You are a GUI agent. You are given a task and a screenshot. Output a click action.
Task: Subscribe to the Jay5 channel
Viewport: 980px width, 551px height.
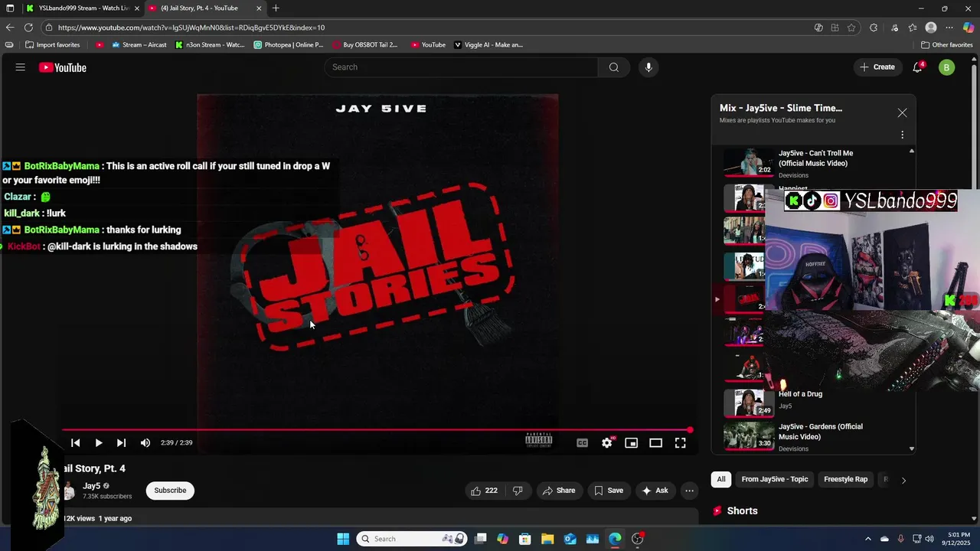tap(170, 491)
